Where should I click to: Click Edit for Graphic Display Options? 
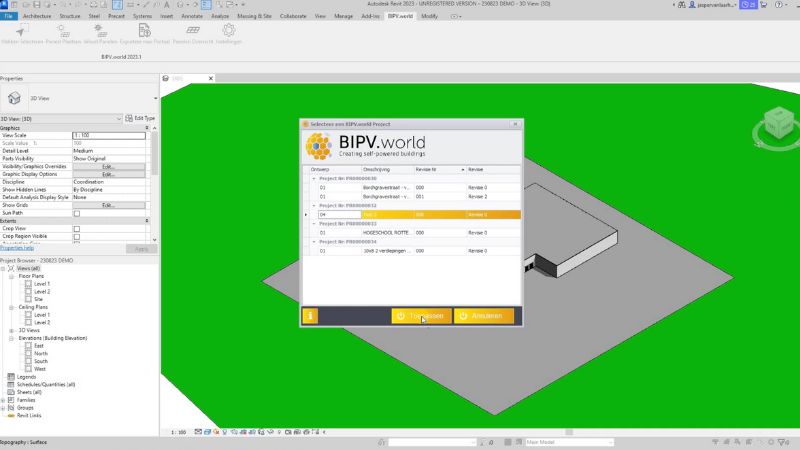point(109,174)
